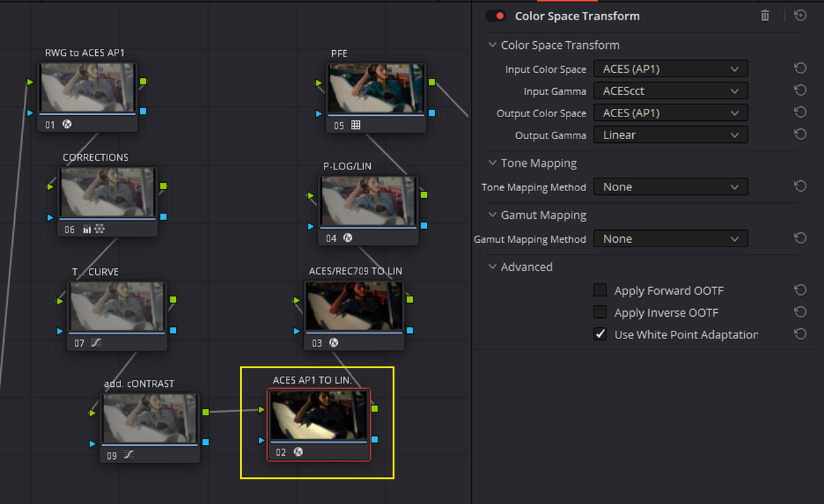Uncheck Use White Point Adaptation
Image resolution: width=824 pixels, height=504 pixels.
[x=600, y=334]
